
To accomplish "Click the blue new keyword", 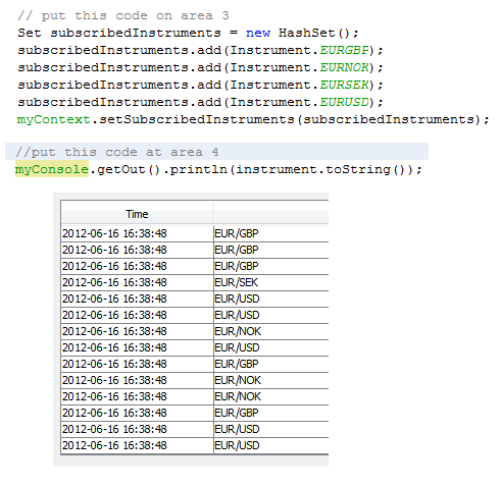I will pos(258,33).
